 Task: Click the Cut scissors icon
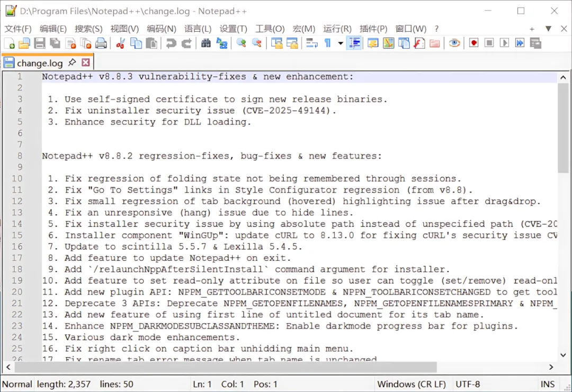[120, 43]
